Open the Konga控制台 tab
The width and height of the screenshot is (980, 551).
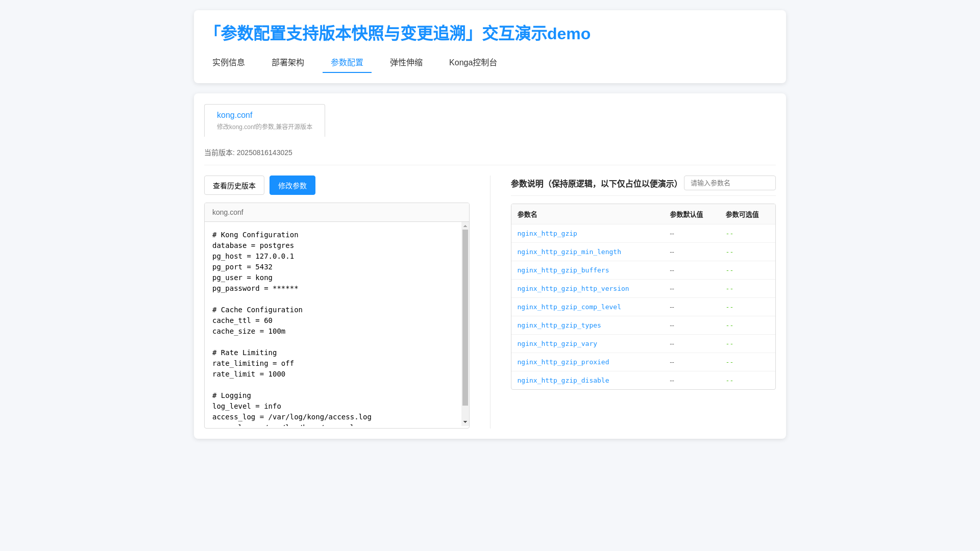tap(473, 62)
